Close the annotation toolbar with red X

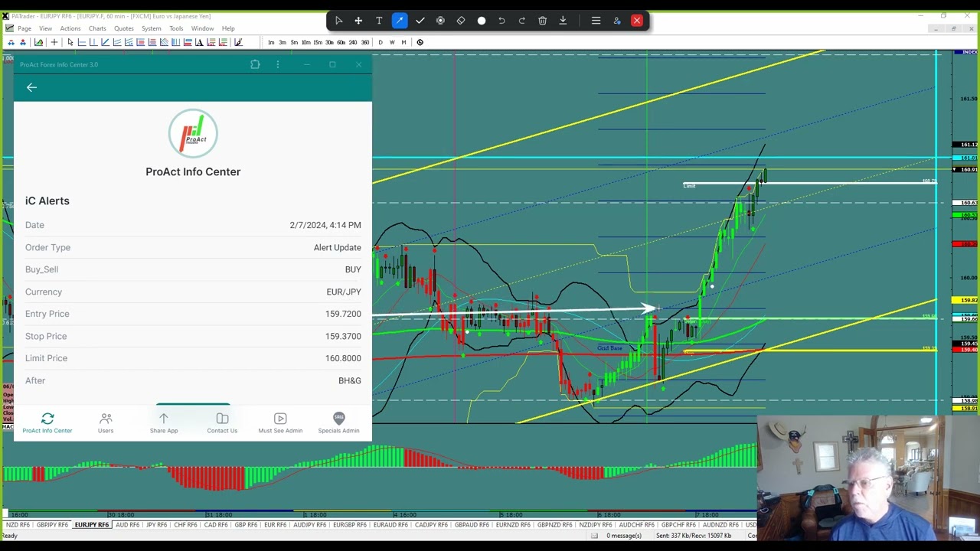pyautogui.click(x=637, y=21)
